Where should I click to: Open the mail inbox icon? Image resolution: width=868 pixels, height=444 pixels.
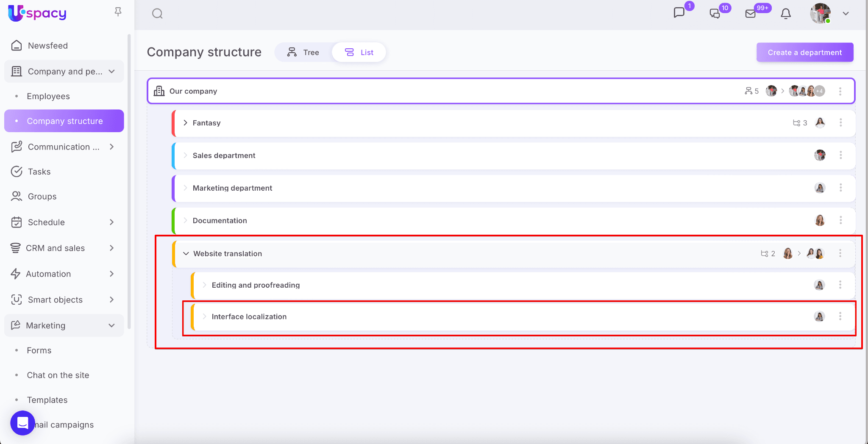coord(751,14)
